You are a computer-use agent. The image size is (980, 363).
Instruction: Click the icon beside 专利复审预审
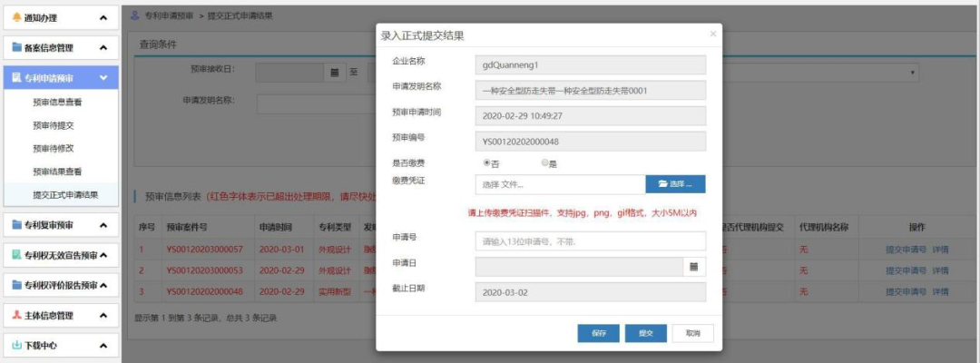click(x=16, y=224)
